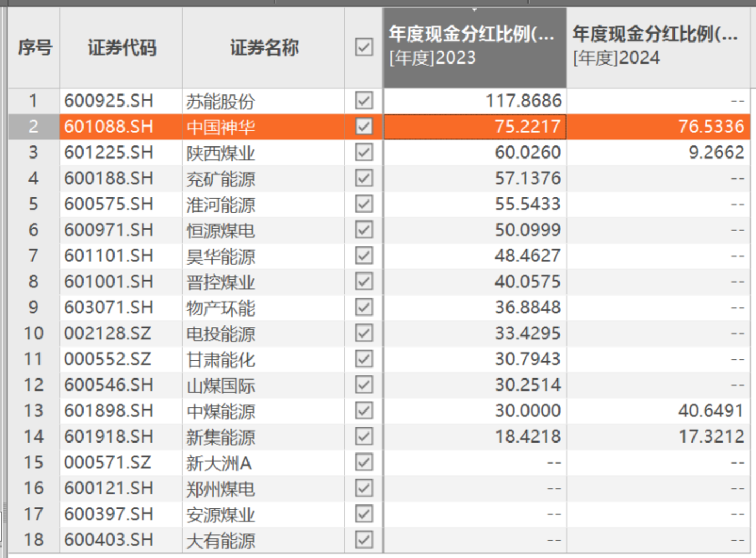Toggle checkbox next to 新大洲A
The image size is (756, 558).
364,462
